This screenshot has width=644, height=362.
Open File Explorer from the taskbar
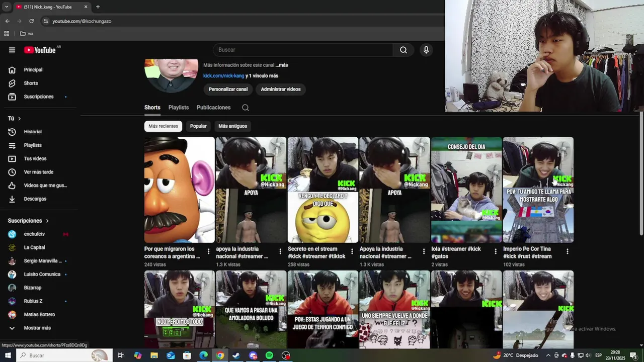(x=154, y=355)
